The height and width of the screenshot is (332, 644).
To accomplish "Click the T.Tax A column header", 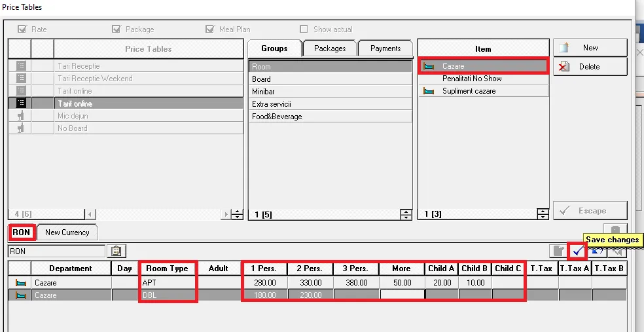I will pos(575,268).
